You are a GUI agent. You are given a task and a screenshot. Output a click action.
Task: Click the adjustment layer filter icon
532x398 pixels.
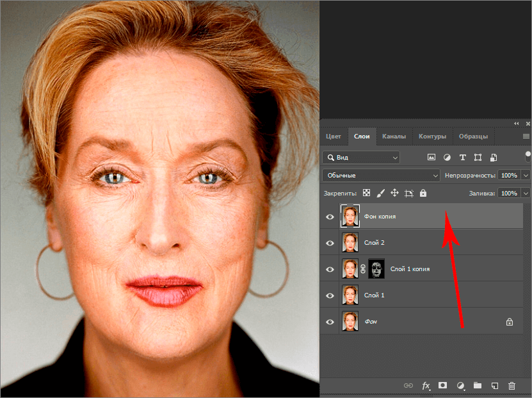[446, 157]
